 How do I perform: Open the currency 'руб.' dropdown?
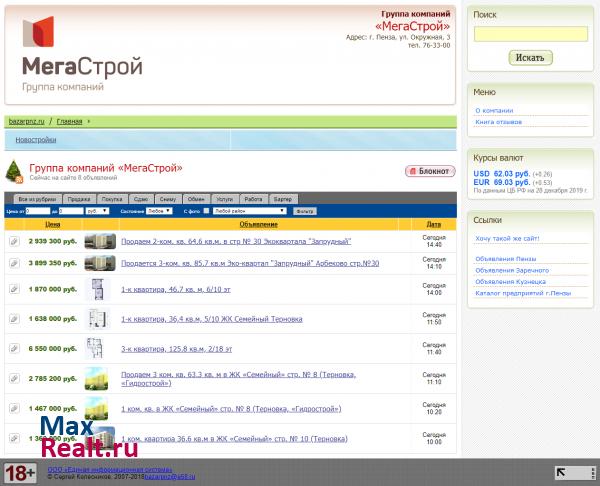click(97, 211)
